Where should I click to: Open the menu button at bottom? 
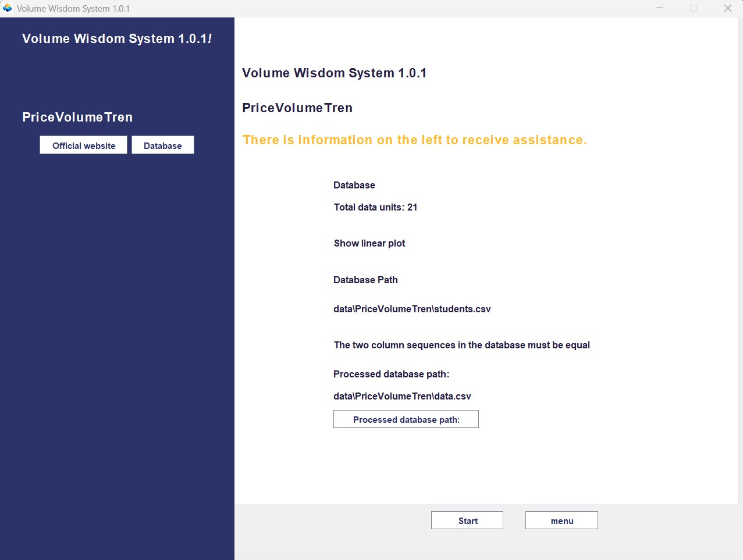pyautogui.click(x=561, y=520)
